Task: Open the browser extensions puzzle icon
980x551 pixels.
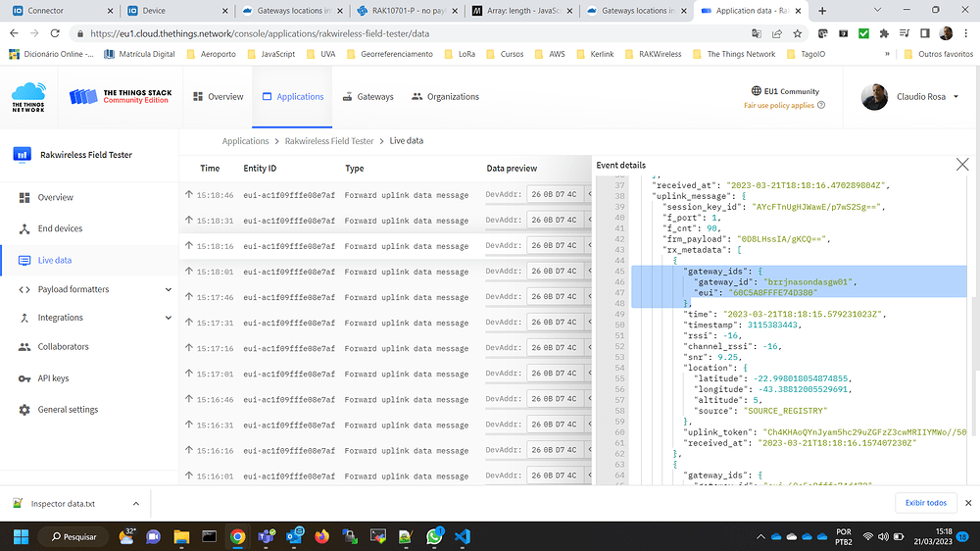Action: pyautogui.click(x=884, y=33)
